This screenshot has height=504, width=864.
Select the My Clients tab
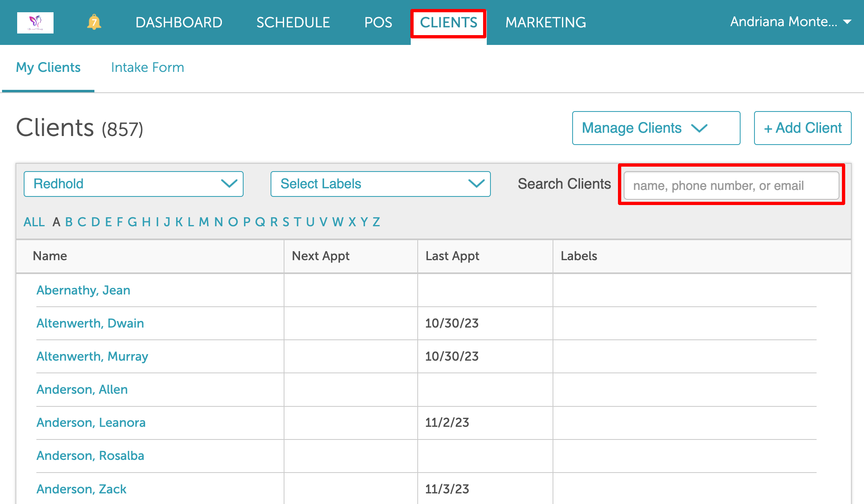click(x=48, y=67)
